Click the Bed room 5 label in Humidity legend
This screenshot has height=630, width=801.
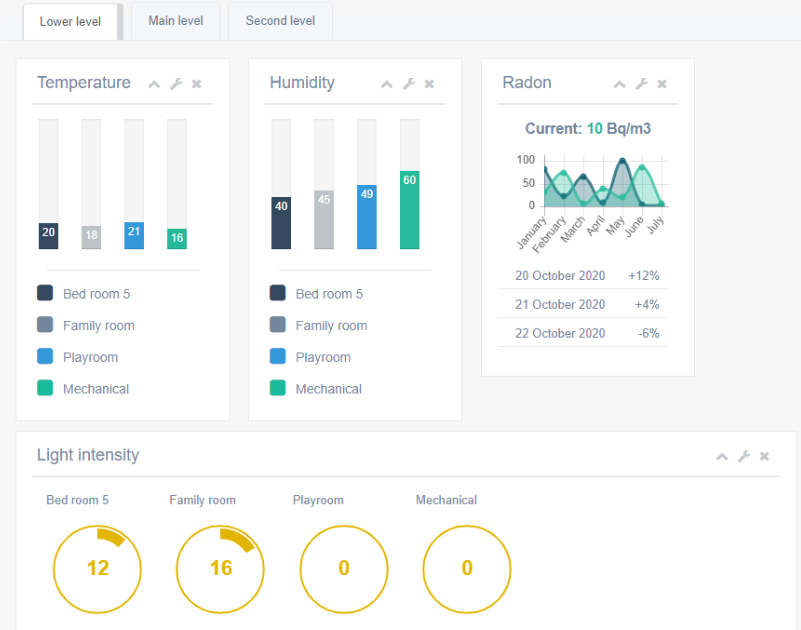tap(329, 294)
